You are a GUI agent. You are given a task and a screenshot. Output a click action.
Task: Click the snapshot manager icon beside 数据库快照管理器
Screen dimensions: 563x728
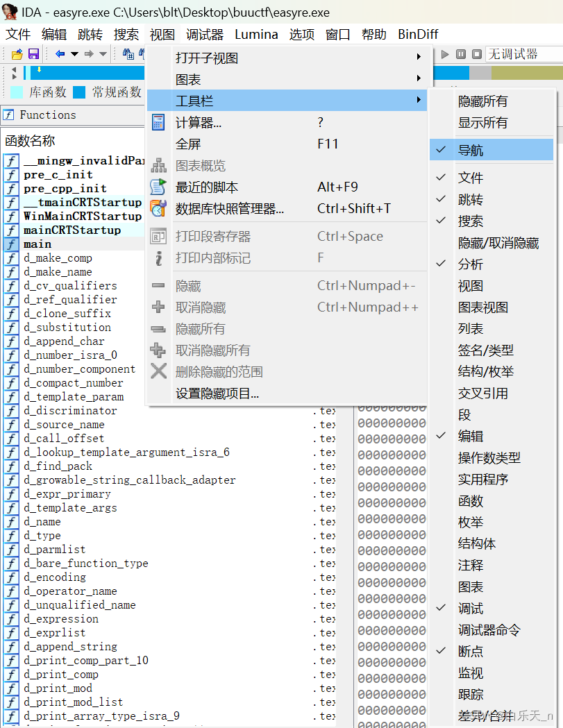(x=157, y=208)
